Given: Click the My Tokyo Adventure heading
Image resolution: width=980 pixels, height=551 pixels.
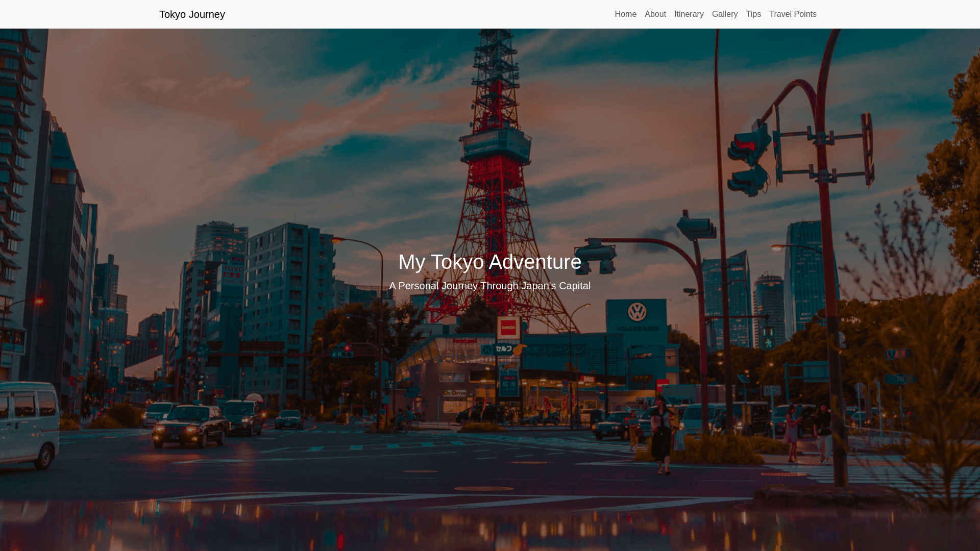Looking at the screenshot, I should 489,262.
